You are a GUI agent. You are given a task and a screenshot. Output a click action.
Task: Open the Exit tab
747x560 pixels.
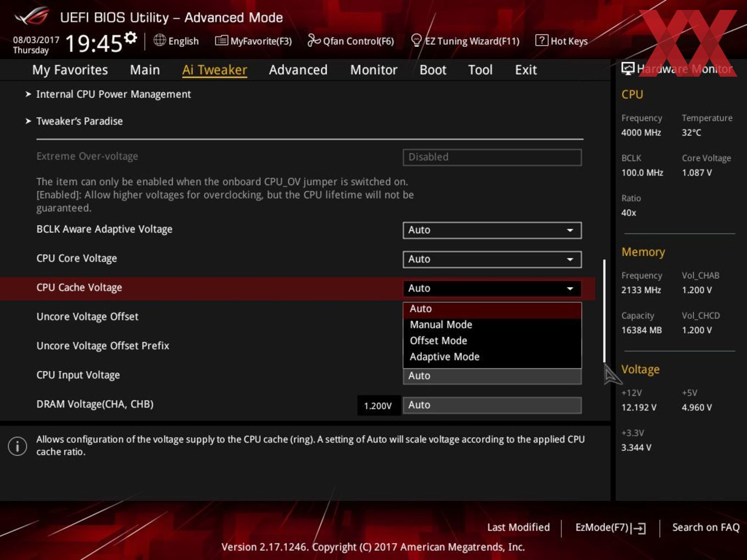[526, 70]
